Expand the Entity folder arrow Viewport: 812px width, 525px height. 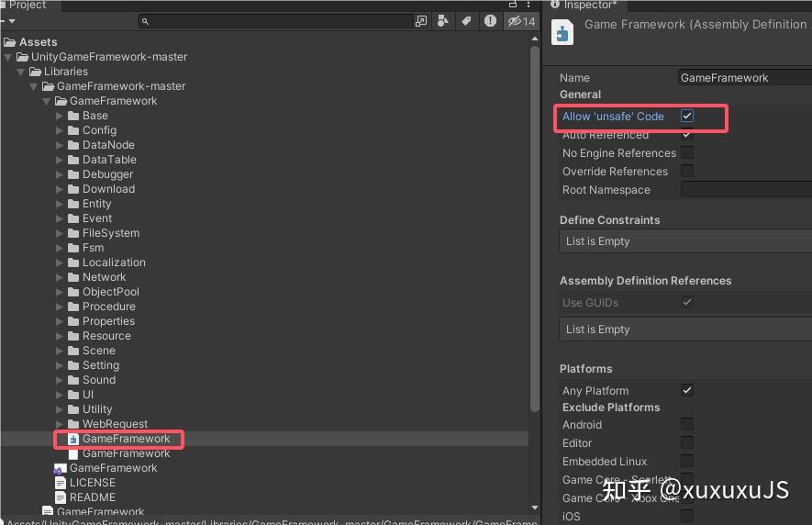click(x=60, y=204)
